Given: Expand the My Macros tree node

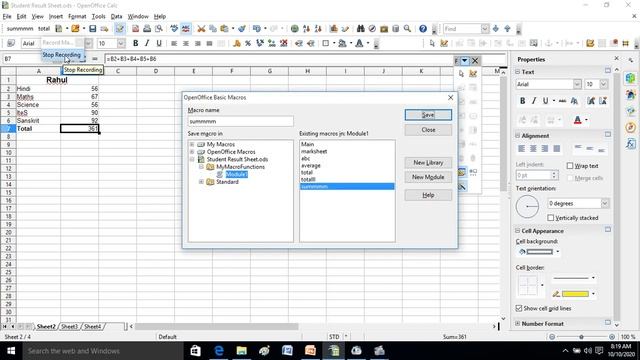Looking at the screenshot, I should pyautogui.click(x=191, y=144).
